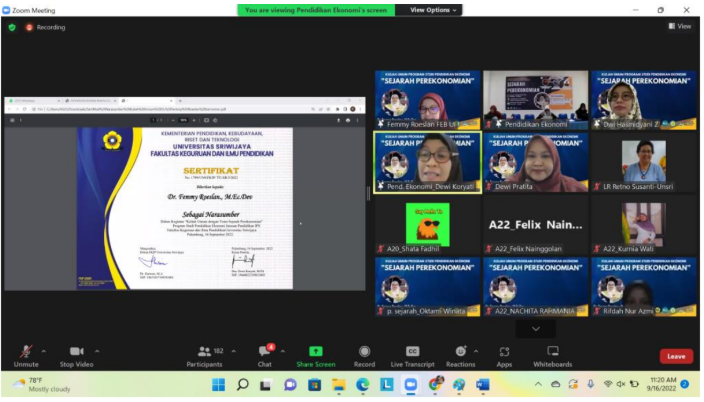Viewport: 704px width, 402px height.
Task: Open the Apps panel
Action: tap(503, 352)
